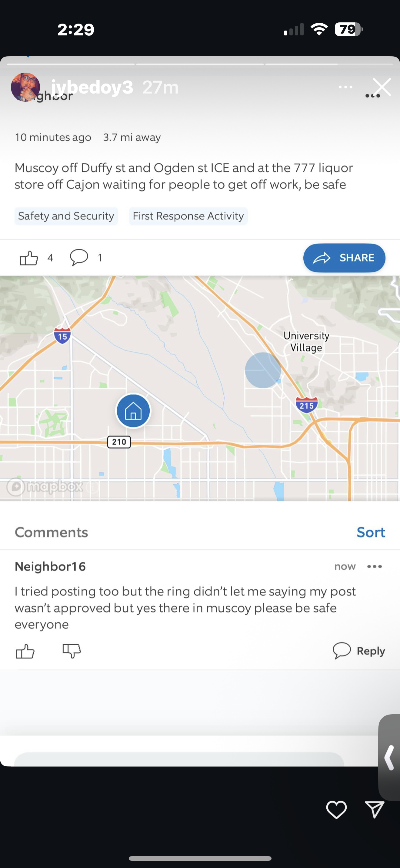Screen dimensions: 400x868
Task: Sort the comments list
Action: coord(371,532)
